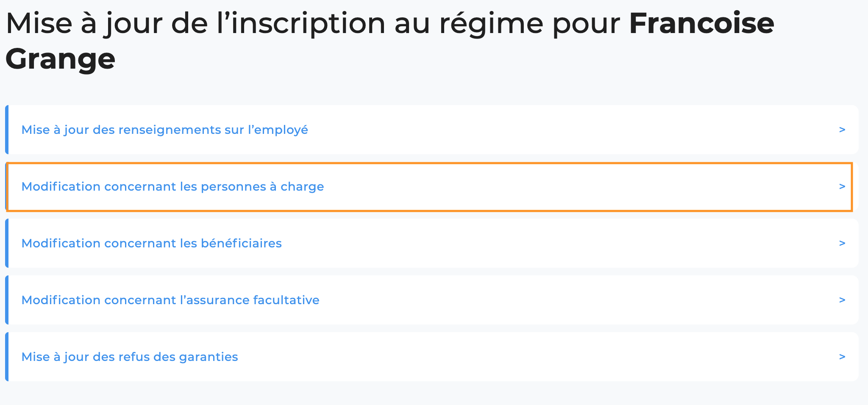Click chevron arrow for renseignements sur l'employé
Image resolution: width=868 pixels, height=405 pixels.
[x=842, y=130]
